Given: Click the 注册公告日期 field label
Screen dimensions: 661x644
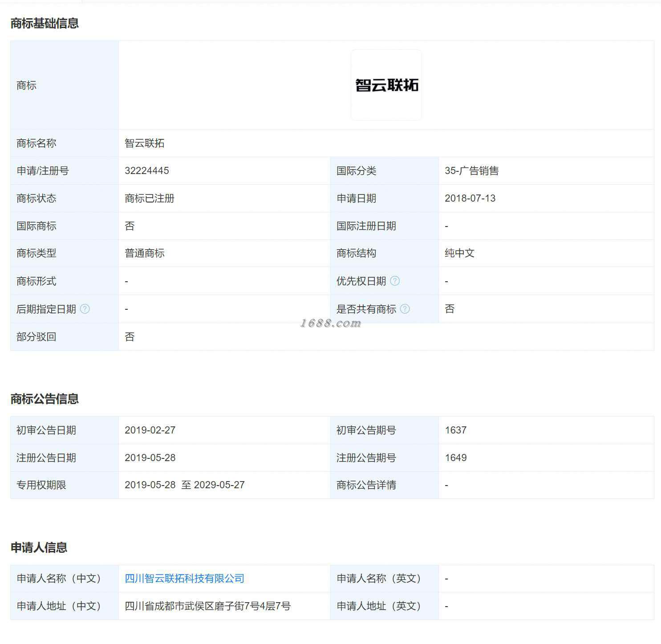Looking at the screenshot, I should point(46,458).
